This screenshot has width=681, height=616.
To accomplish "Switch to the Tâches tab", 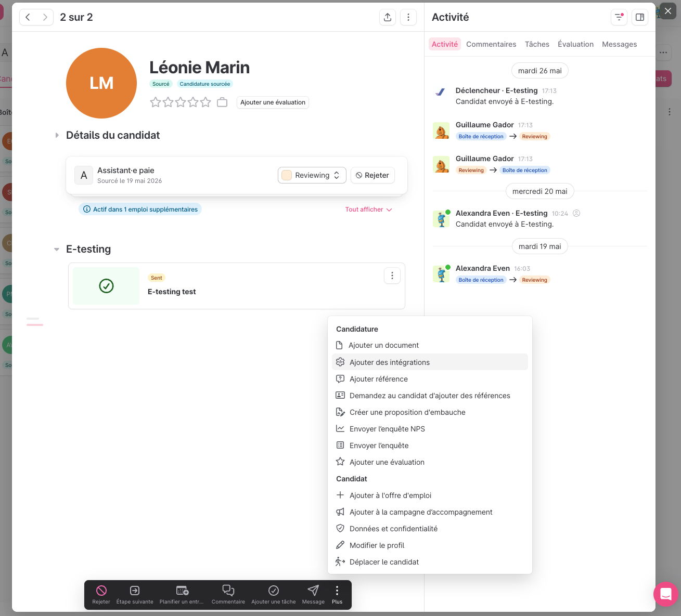I will tap(537, 44).
